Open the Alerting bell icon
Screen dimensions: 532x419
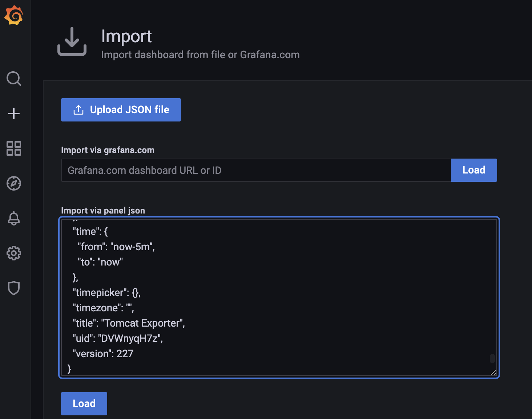click(14, 218)
